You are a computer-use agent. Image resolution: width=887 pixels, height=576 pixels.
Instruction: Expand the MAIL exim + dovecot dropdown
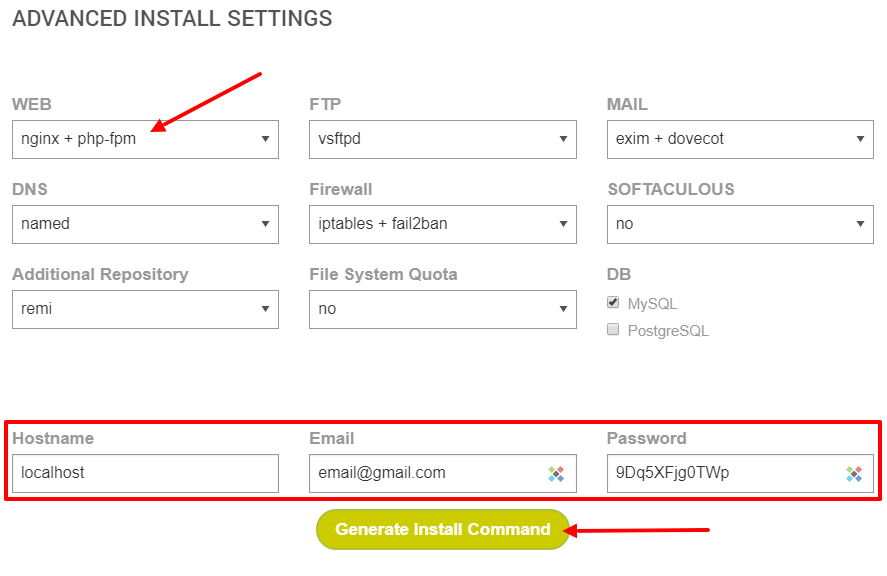pos(740,139)
